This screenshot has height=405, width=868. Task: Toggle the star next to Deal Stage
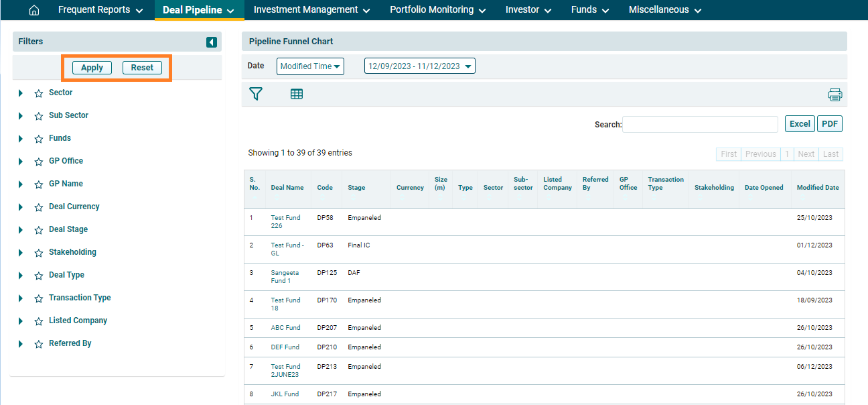pos(39,230)
